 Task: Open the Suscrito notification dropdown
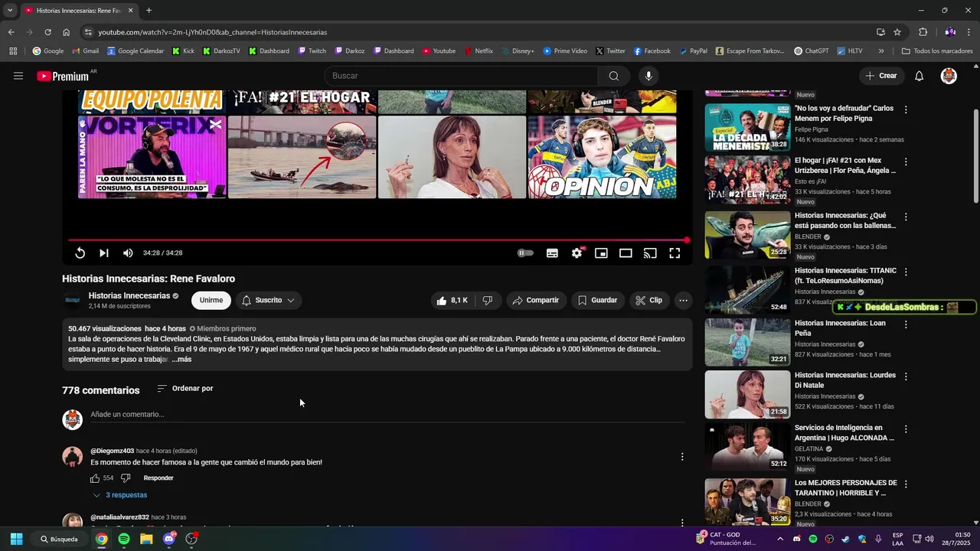(x=269, y=301)
